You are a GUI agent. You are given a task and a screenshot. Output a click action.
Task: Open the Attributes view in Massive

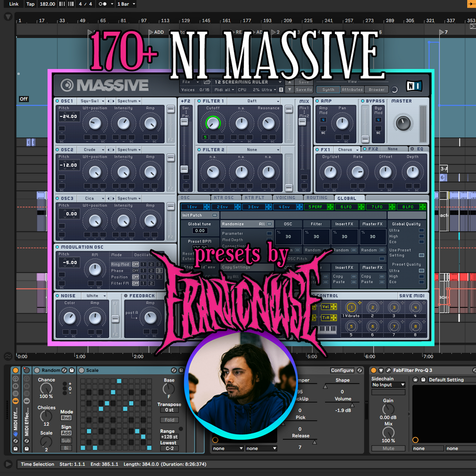click(x=352, y=90)
